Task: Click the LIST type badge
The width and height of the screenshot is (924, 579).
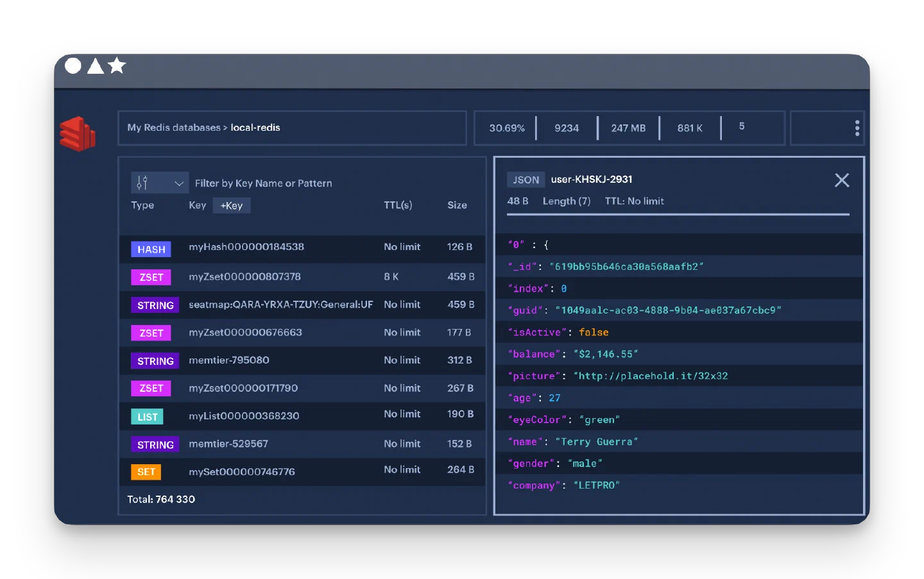Action: (148, 417)
